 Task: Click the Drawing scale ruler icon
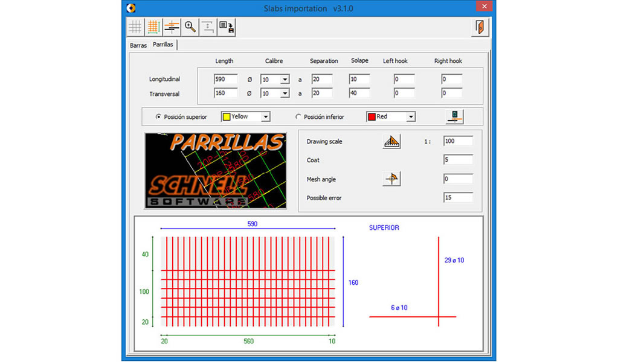coord(391,141)
